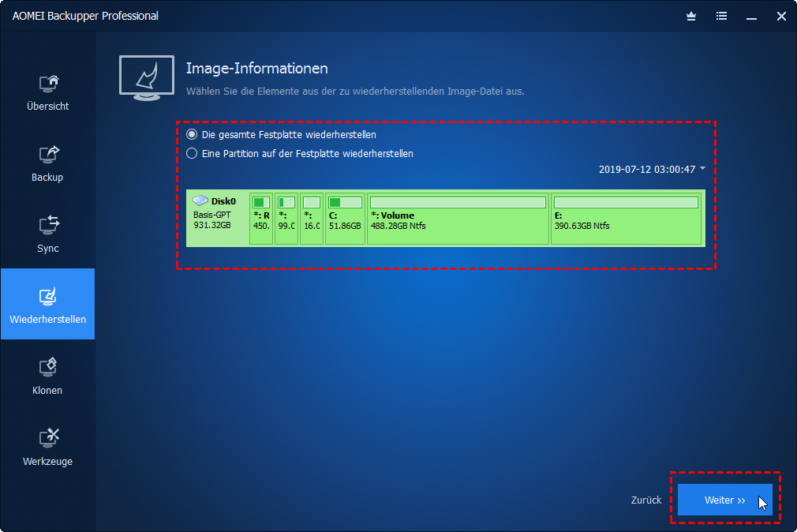Click the usage bar of the C: partition

pyautogui.click(x=345, y=202)
